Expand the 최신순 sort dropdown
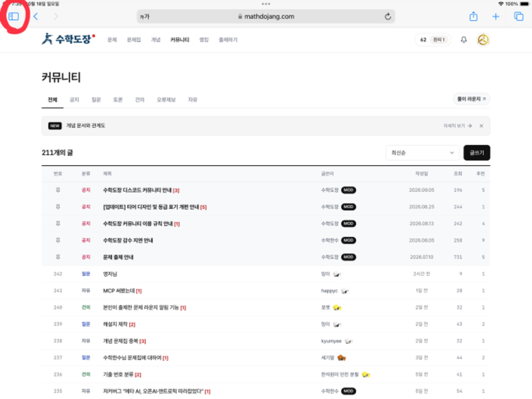This screenshot has height=399, width=532. click(422, 153)
